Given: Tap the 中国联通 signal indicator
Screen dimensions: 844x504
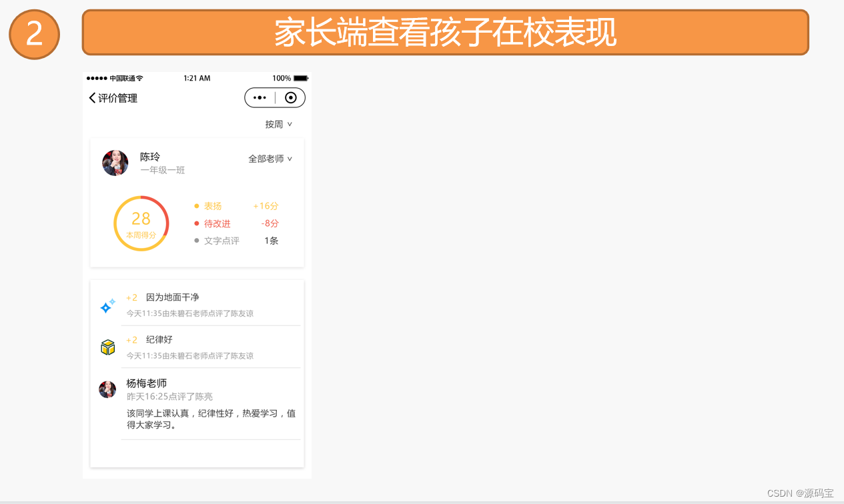Looking at the screenshot, I should pyautogui.click(x=115, y=78).
